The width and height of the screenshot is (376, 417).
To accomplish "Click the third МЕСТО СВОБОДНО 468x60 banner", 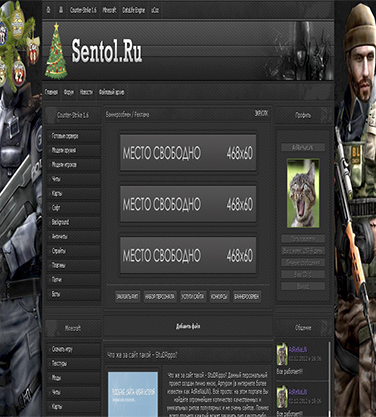I will point(188,255).
